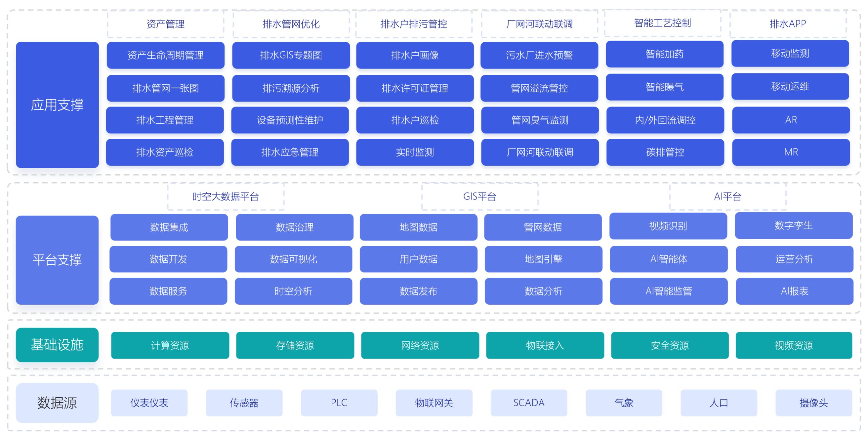Click the 资产管理 column header
This screenshot has width=868, height=438.
165,23
